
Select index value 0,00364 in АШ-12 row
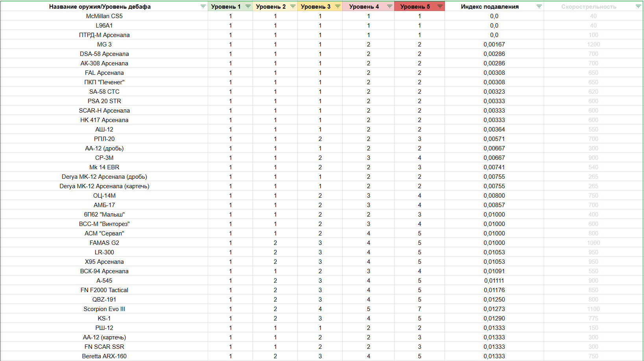(494, 130)
